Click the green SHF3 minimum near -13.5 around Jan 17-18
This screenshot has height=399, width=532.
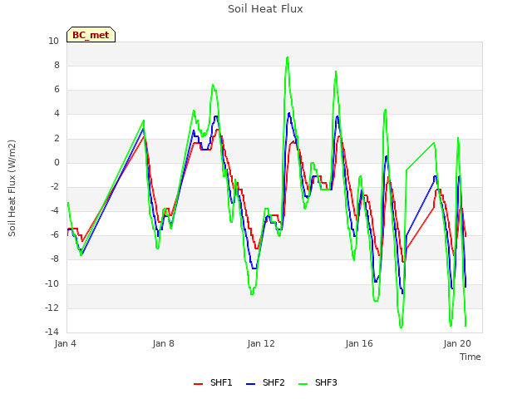(401, 327)
